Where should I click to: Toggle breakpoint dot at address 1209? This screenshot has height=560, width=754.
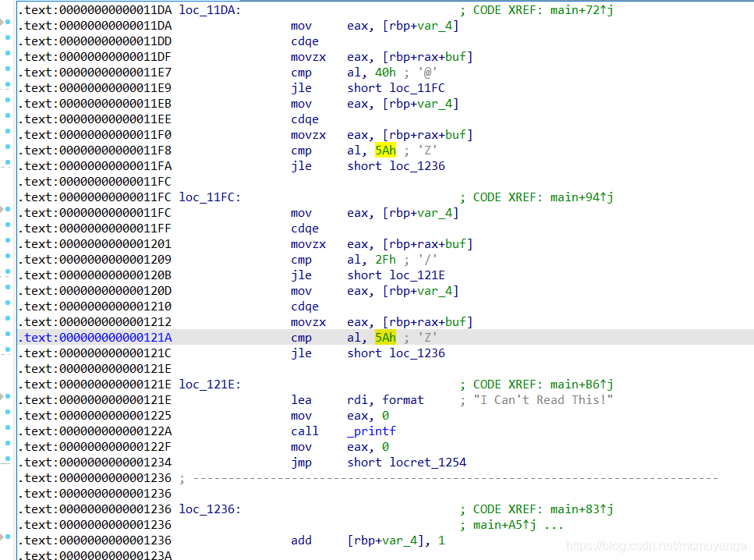(8, 256)
